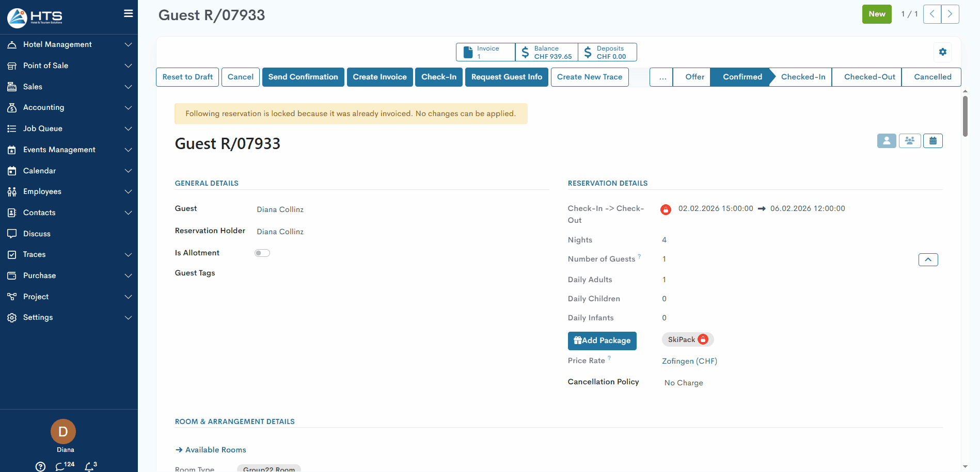This screenshot has width=980, height=472.
Task: Open the settings gear icon on form
Action: 942,52
